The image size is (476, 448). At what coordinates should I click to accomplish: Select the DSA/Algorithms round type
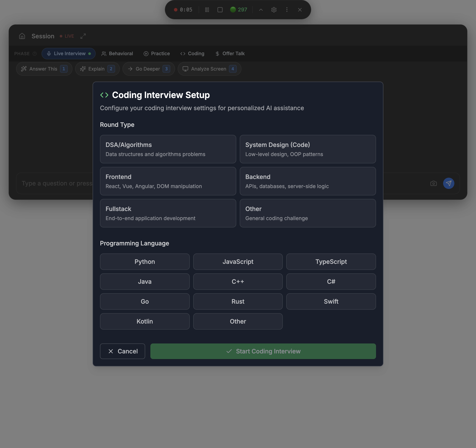coord(168,149)
